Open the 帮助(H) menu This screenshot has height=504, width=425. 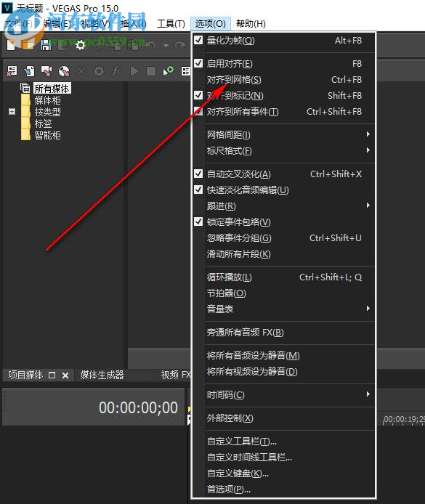(x=251, y=24)
